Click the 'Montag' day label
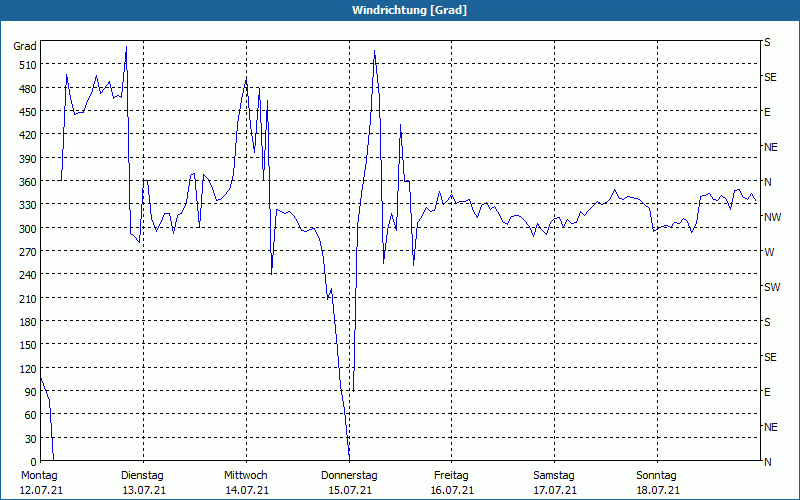The image size is (800, 500). tap(39, 476)
